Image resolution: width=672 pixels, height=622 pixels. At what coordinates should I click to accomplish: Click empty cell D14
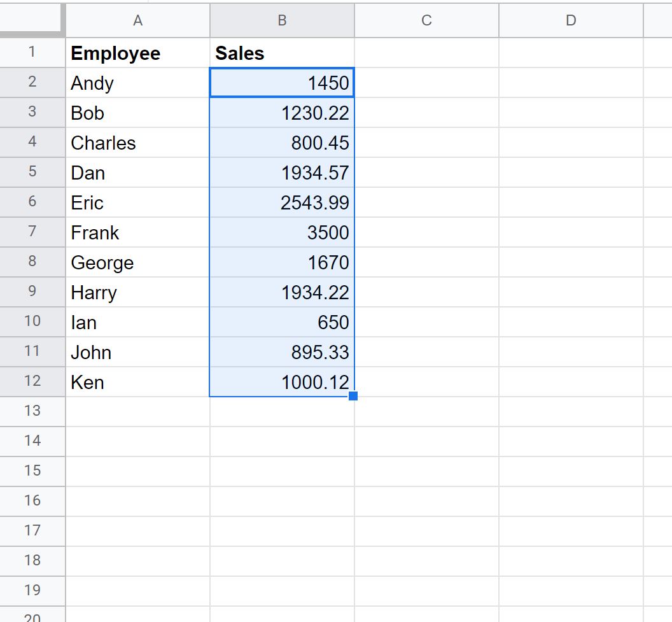point(571,441)
